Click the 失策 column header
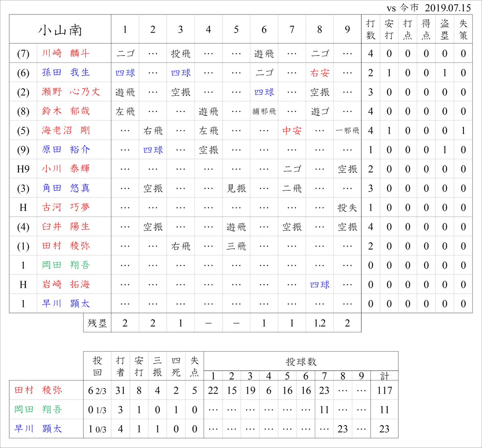Viewport: 482px width, 448px height. [463, 30]
